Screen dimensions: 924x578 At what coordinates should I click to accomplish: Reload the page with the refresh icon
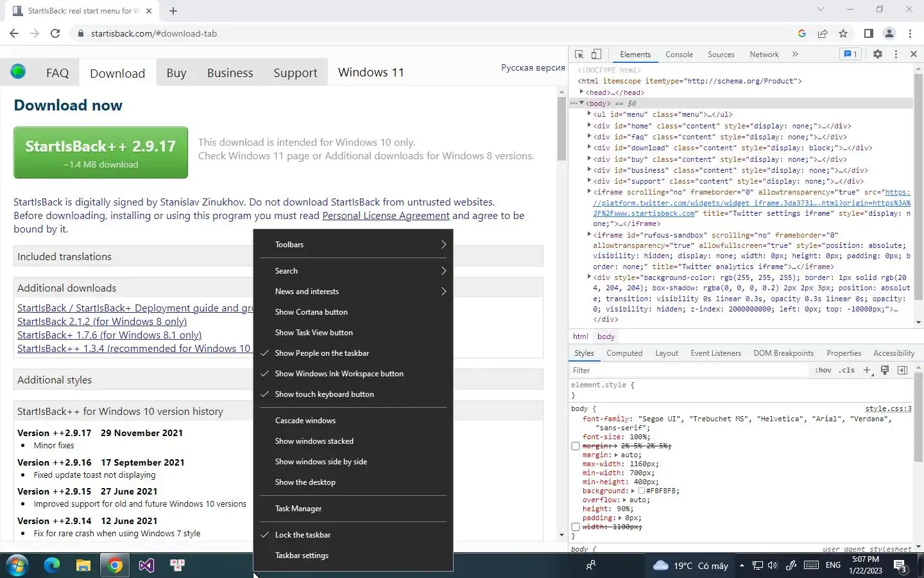[55, 33]
